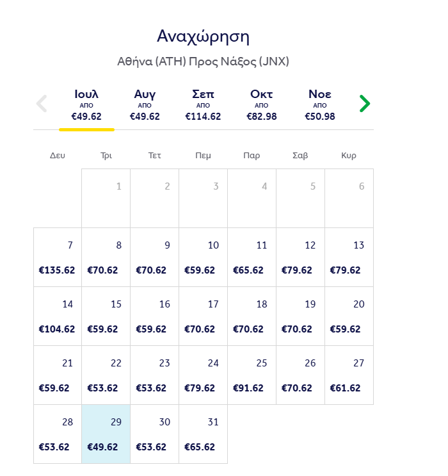Image resolution: width=448 pixels, height=476 pixels.
Task: Pick July 31 priced €65.62
Action: (x=204, y=434)
